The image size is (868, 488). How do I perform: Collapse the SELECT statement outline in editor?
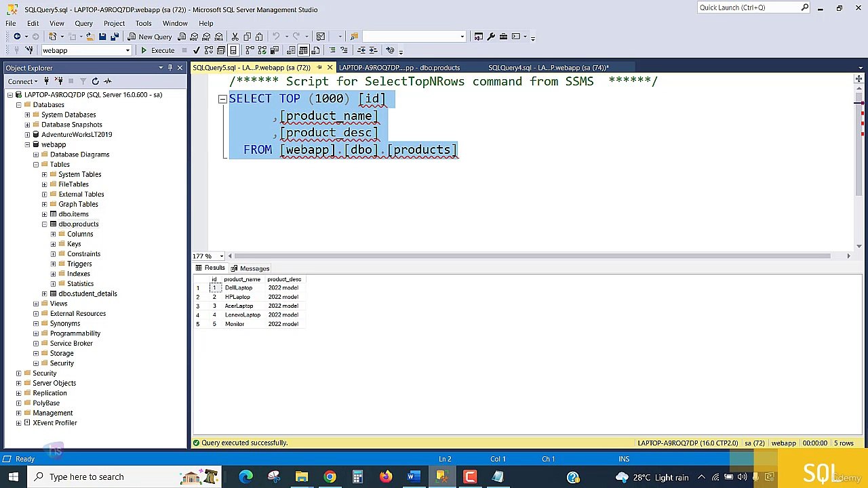tap(222, 99)
